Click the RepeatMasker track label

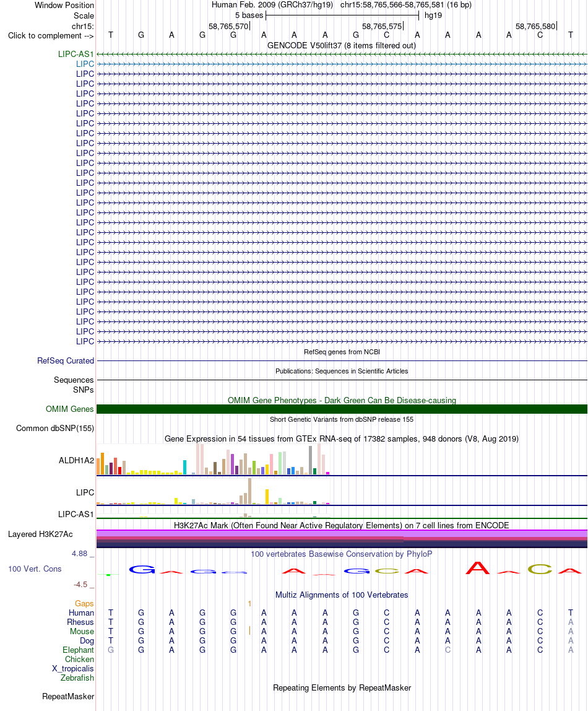[68, 696]
